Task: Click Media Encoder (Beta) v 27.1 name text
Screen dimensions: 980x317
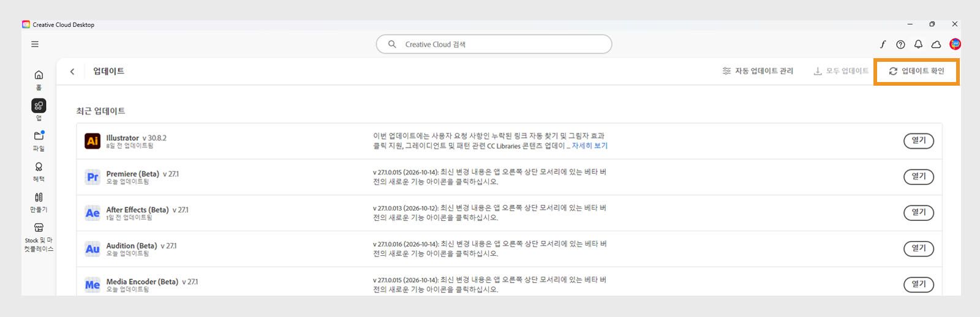Action: coord(152,282)
